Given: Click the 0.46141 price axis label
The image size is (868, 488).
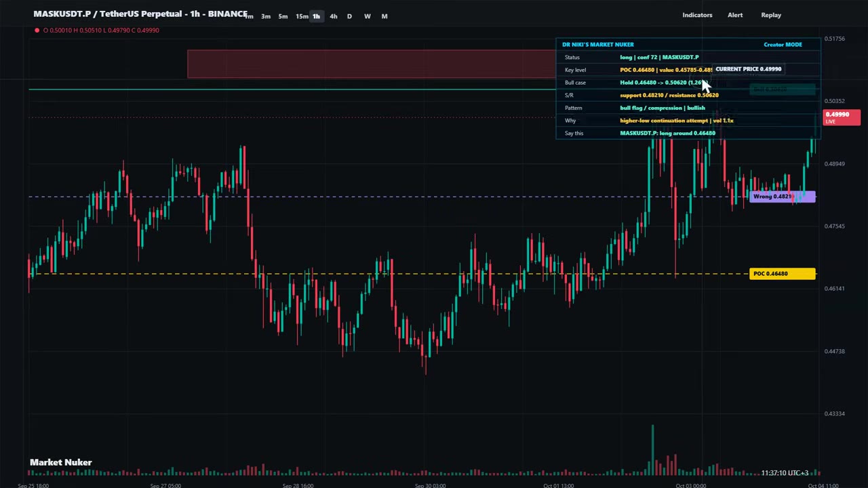Looking at the screenshot, I should [x=835, y=289].
